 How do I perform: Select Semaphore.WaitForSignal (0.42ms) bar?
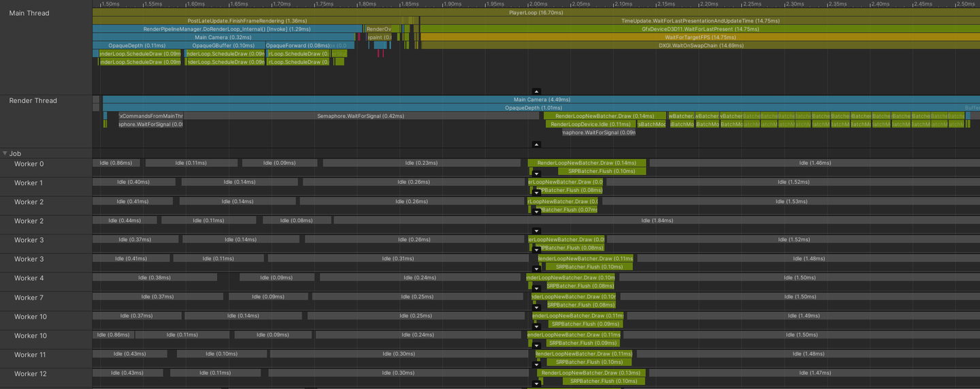pyautogui.click(x=361, y=116)
